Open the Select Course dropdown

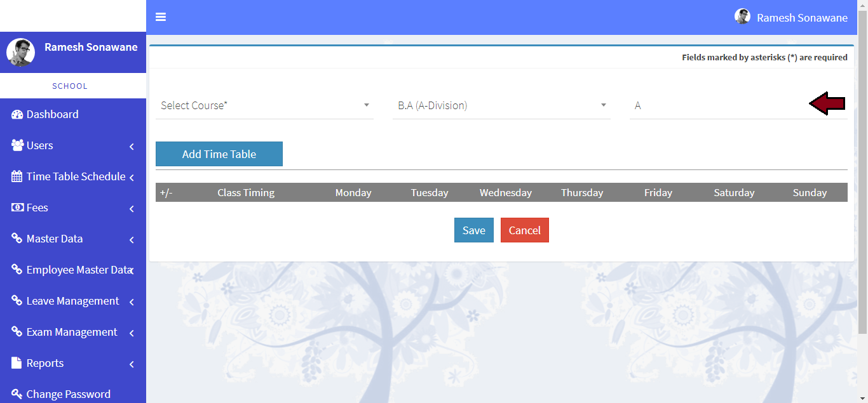[x=264, y=105]
